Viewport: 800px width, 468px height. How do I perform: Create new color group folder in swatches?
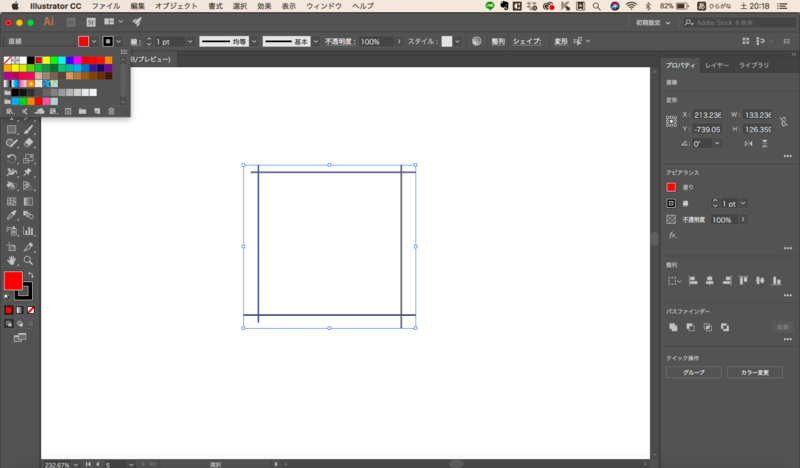pos(82,111)
